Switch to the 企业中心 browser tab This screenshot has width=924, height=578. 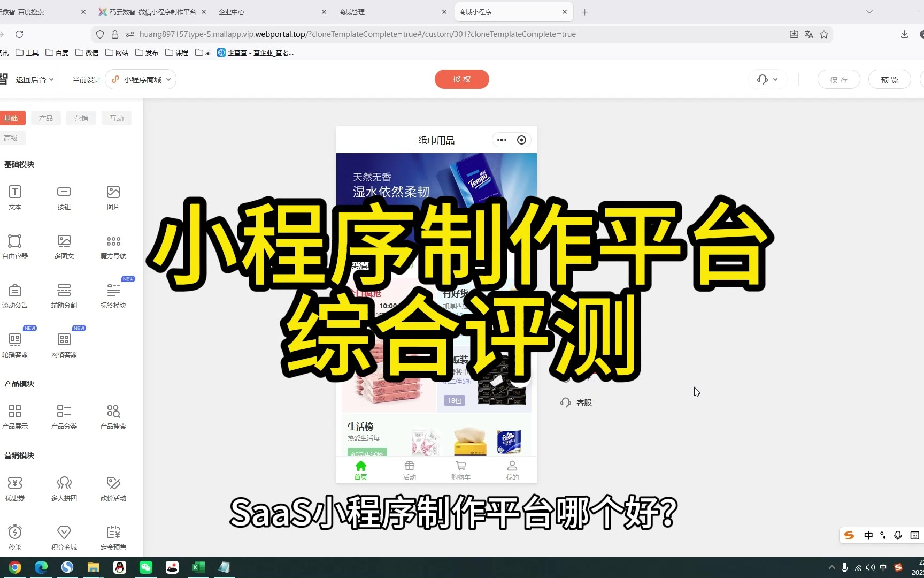point(272,12)
